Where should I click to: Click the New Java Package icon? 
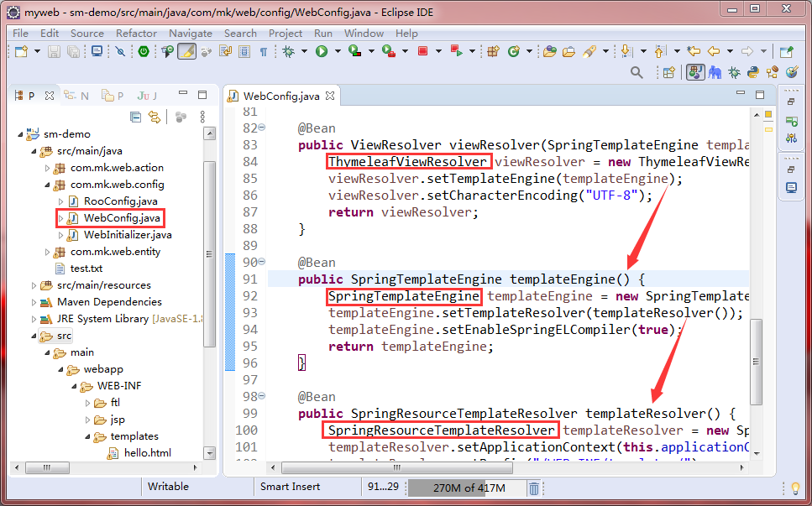coord(493,51)
